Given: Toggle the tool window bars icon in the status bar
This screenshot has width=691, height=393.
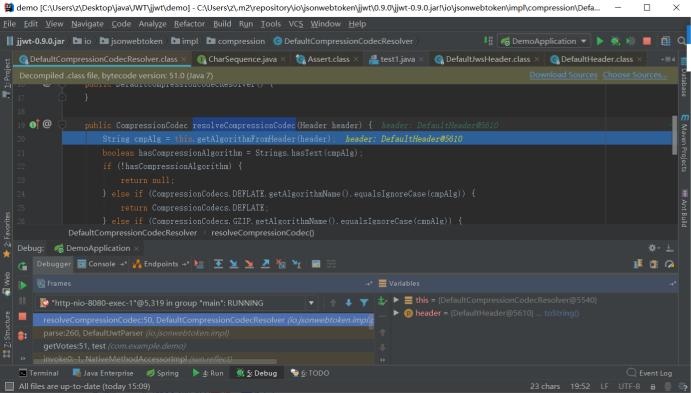Looking at the screenshot, I should pos(8,386).
